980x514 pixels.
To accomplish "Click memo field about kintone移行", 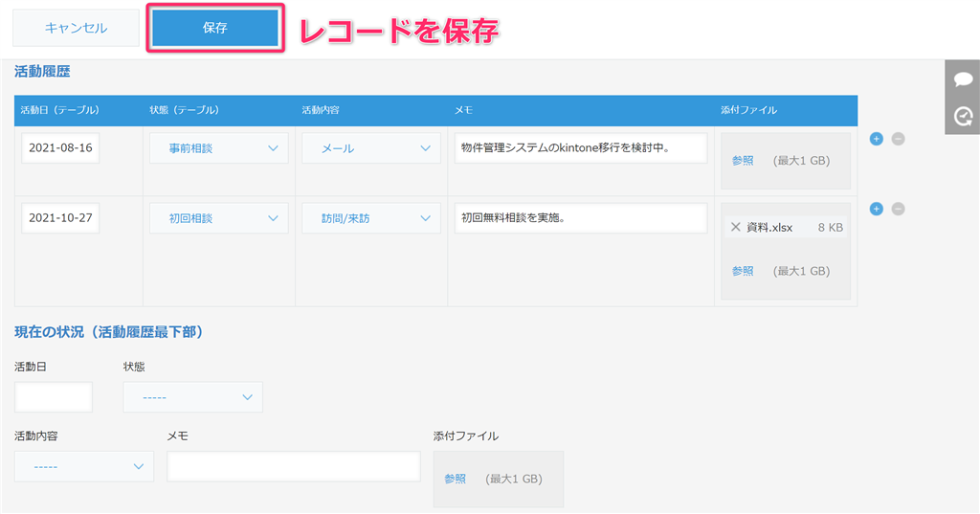I will tap(581, 147).
